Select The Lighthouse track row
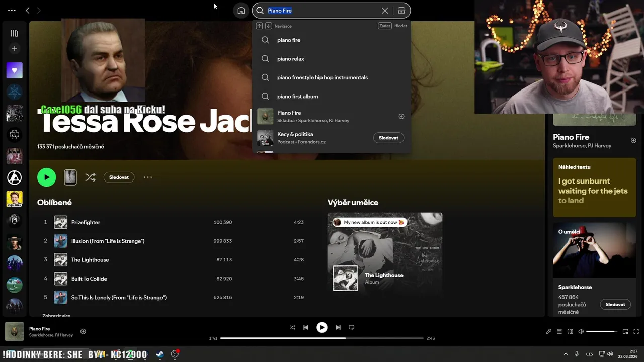Viewport: 644px width, 362px height. [x=174, y=260]
